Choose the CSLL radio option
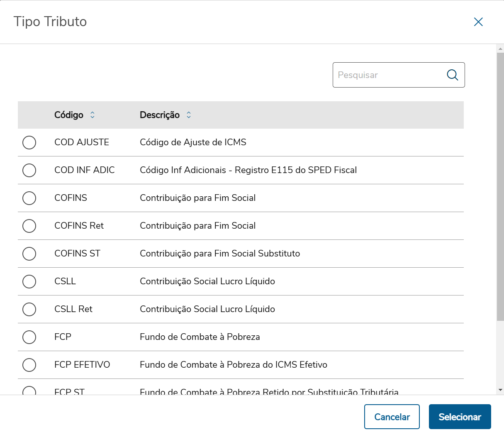Screen dimensions: 504x437 pos(29,281)
